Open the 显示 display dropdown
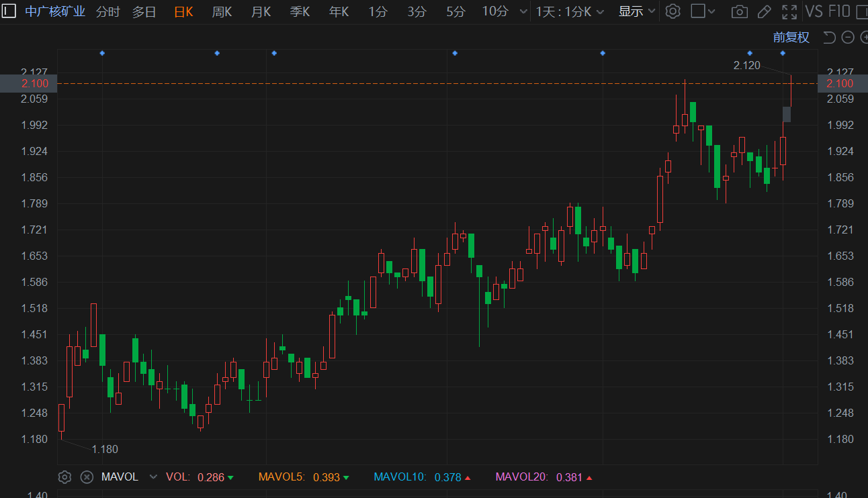868x498 pixels. pos(636,11)
